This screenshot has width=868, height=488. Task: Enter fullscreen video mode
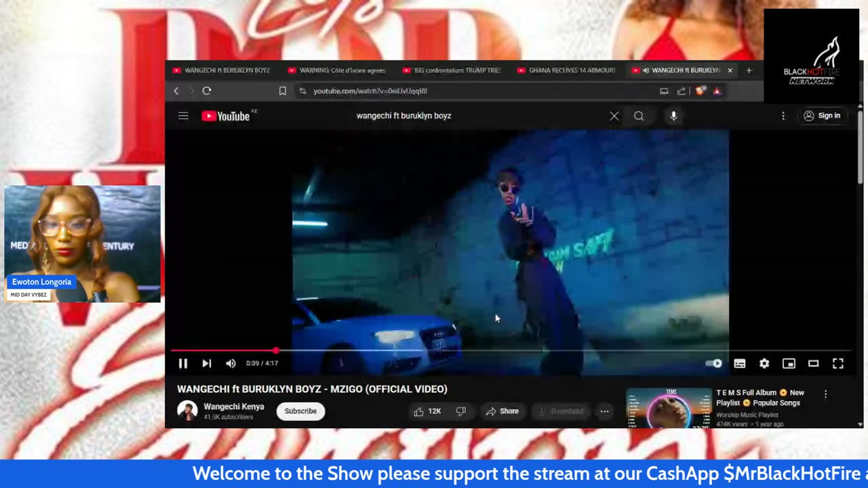tap(838, 363)
